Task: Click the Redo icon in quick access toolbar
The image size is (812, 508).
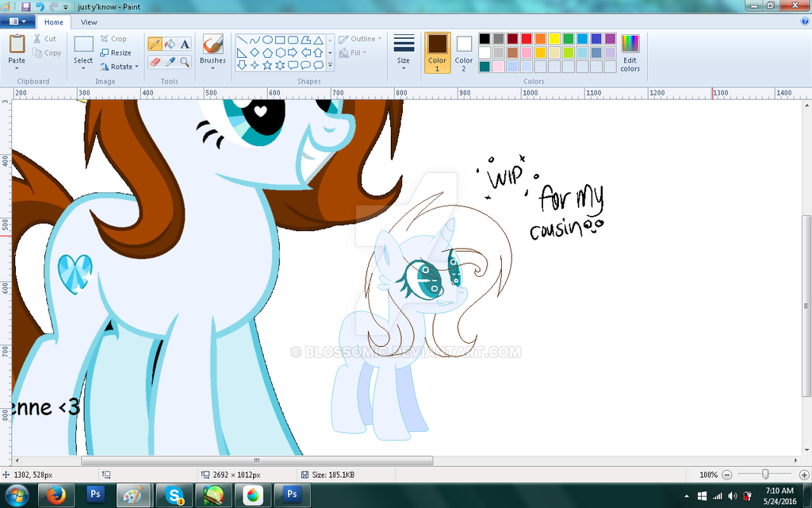Action: point(53,6)
